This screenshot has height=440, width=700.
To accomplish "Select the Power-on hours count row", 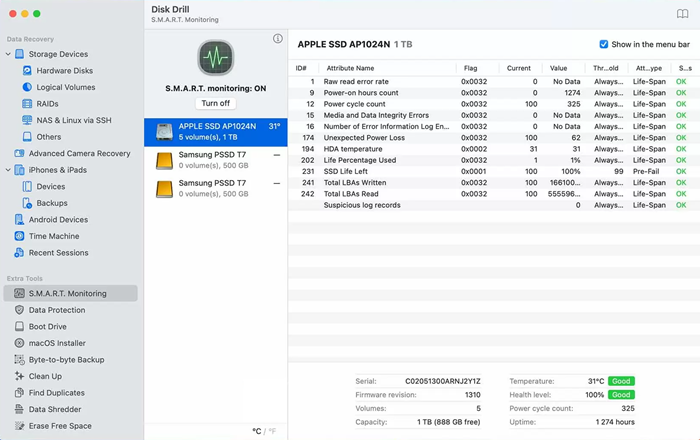I will point(494,93).
